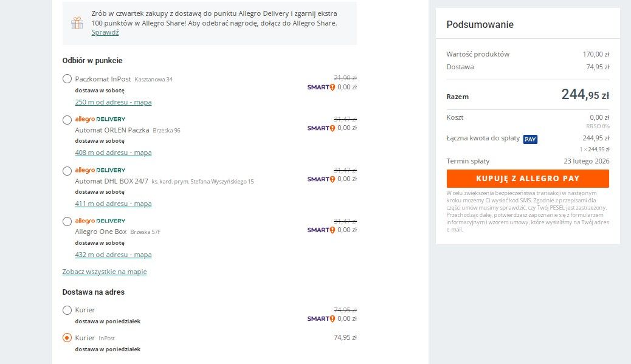Select the Kurier InPost 74,95 zł option
The height and width of the screenshot is (364, 631).
pos(67,338)
